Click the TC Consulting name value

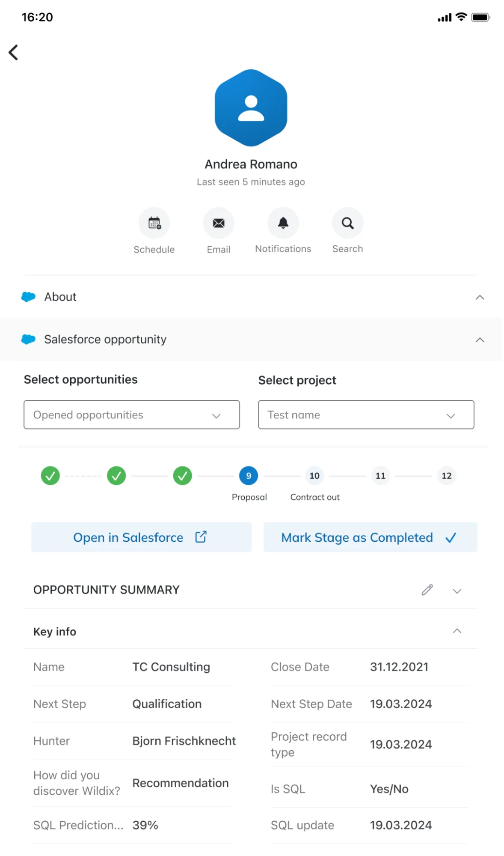171,667
